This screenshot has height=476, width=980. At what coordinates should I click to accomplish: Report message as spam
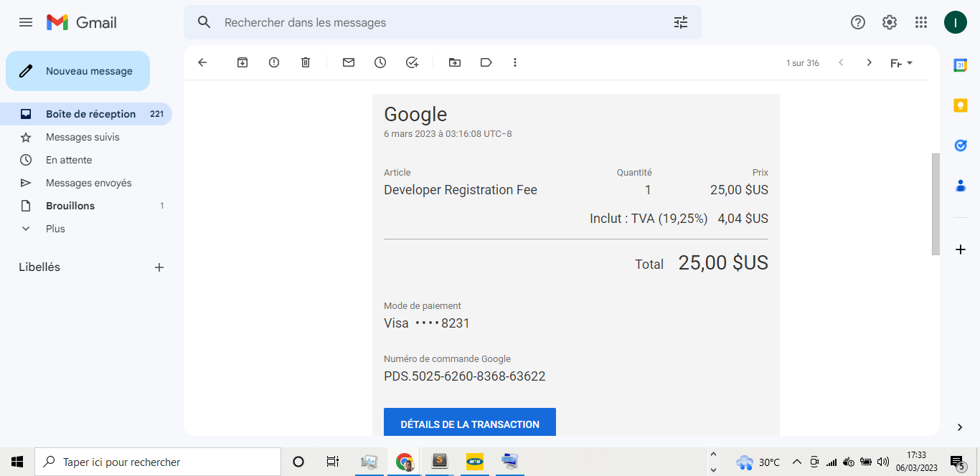pos(274,62)
